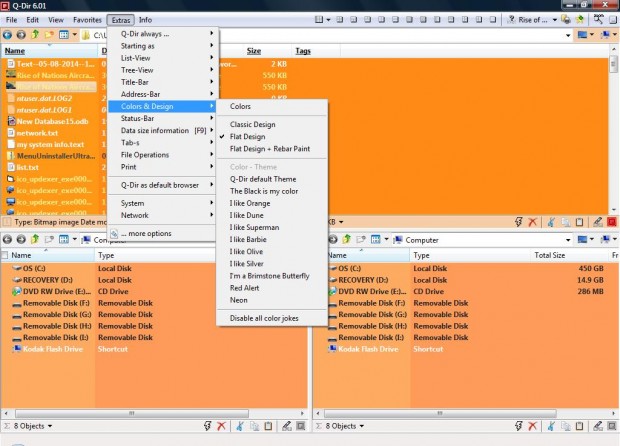Open the Computer address dropdown in bottom-right pane
Viewport: 620px width, 446px height.
pos(568,240)
